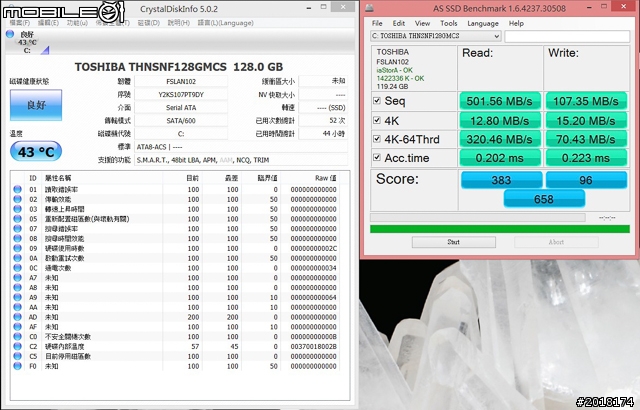Open the 磁碟(D) menu in CrystalDiskInfo
The image size is (640, 410).
[149, 23]
